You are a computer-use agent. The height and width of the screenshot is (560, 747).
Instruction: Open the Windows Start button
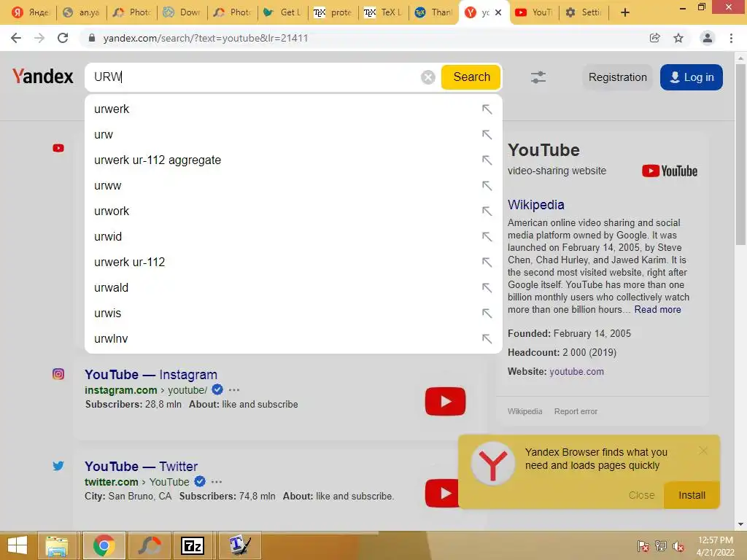coord(18,545)
